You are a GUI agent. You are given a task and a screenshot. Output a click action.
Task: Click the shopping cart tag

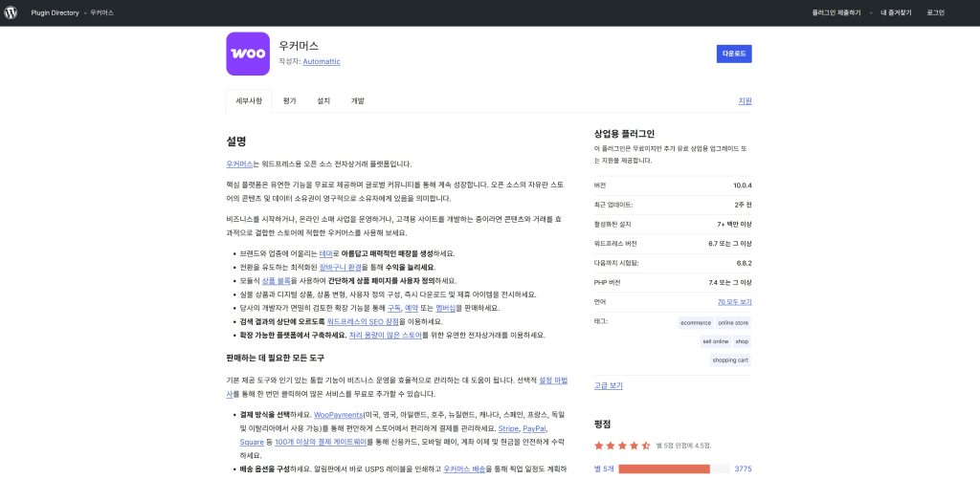[730, 360]
